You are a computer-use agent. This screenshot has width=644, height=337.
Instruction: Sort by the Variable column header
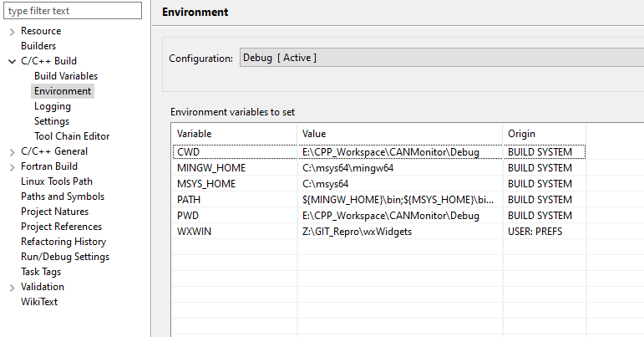click(234, 134)
